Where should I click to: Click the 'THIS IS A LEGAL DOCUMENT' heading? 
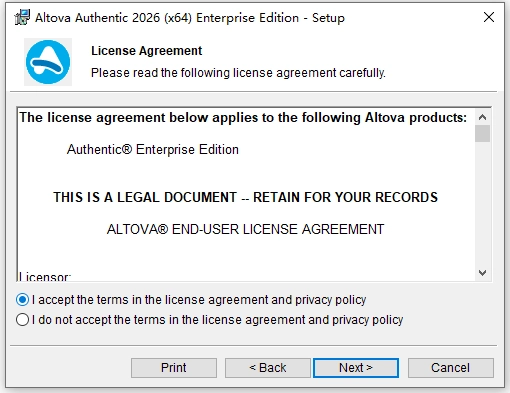point(245,197)
